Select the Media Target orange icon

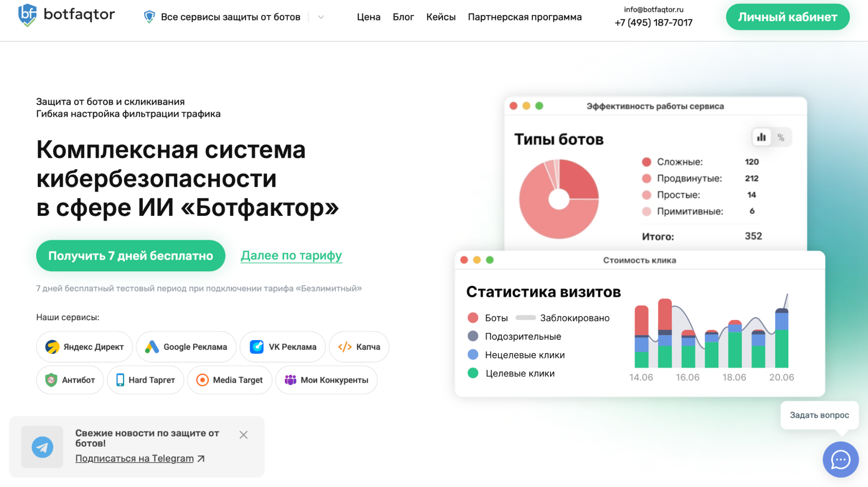click(202, 380)
